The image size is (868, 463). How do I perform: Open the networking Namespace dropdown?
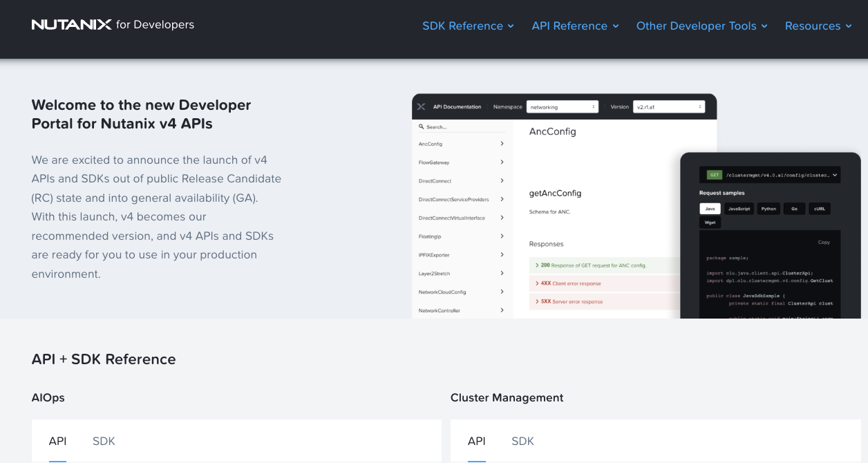[562, 106]
